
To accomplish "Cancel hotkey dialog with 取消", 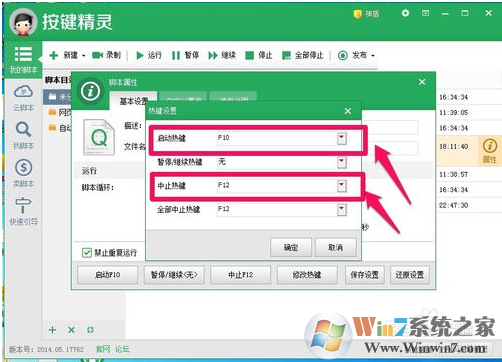I will (335, 247).
